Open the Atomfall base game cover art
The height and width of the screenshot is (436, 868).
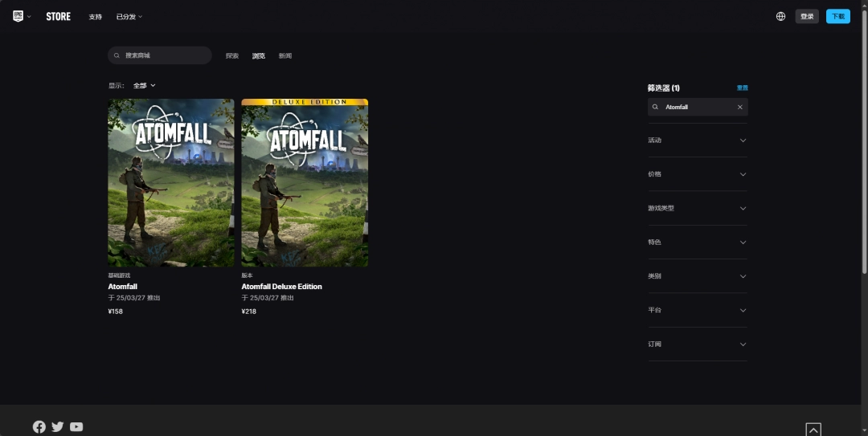171,182
